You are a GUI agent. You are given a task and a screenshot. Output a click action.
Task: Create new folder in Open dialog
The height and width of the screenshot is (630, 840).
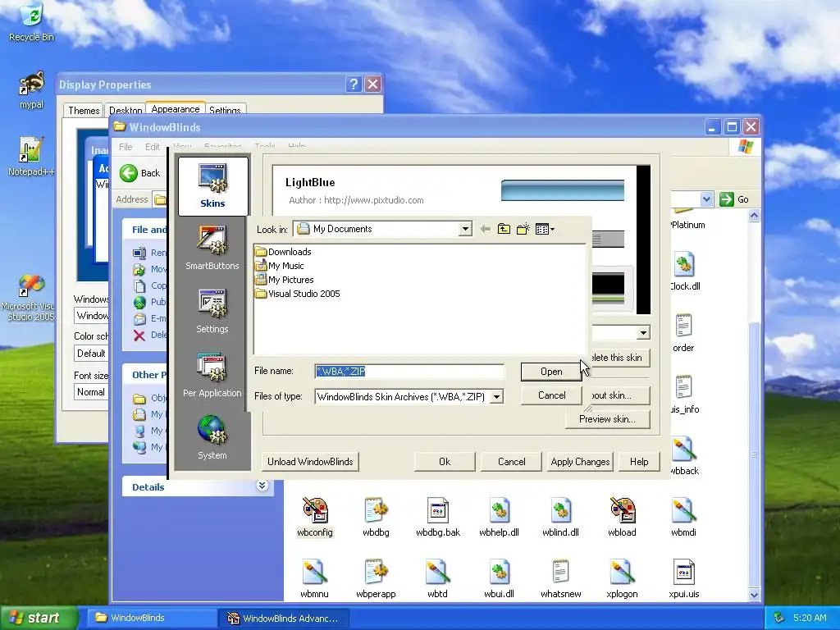point(523,230)
